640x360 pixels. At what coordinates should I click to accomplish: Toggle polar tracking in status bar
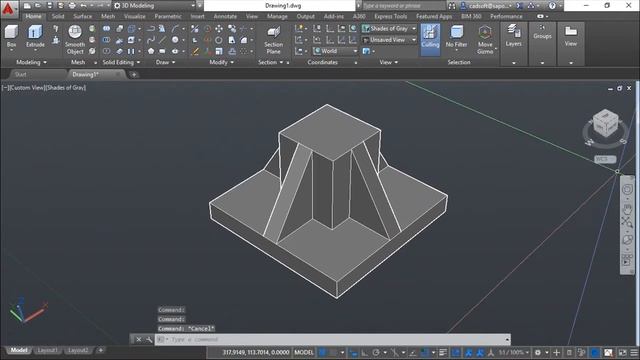tap(376, 352)
